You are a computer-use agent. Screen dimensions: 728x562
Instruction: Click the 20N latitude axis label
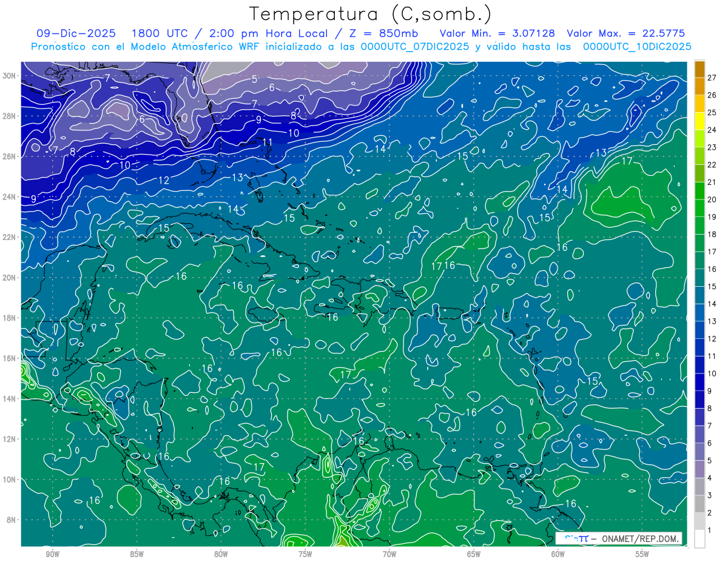(x=10, y=278)
